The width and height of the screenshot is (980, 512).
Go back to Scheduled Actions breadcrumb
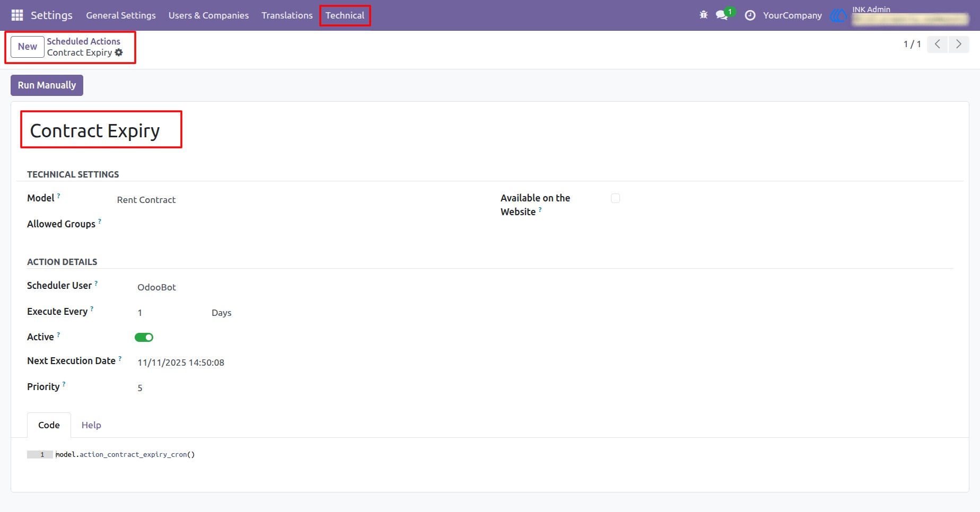(x=83, y=41)
